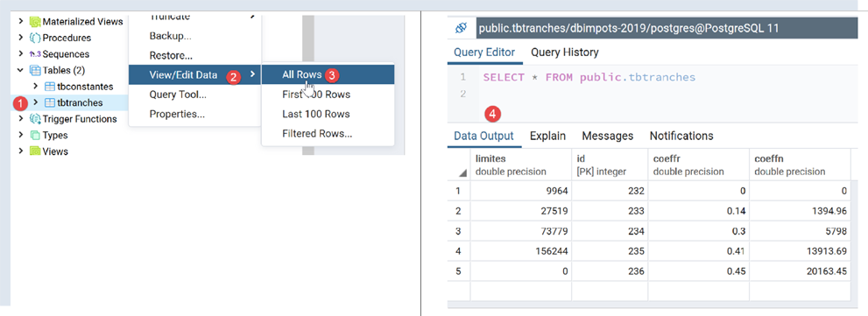Open the Notifications tab
Screen dimensions: 868x316
[681, 136]
